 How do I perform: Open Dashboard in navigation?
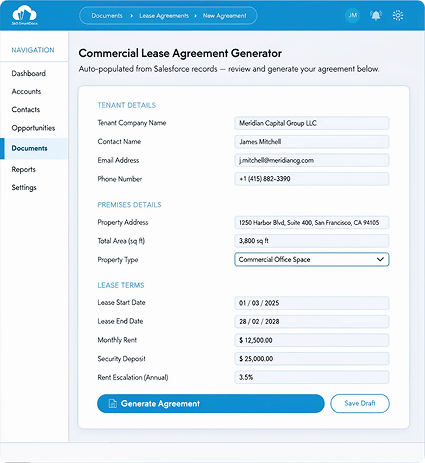point(29,73)
